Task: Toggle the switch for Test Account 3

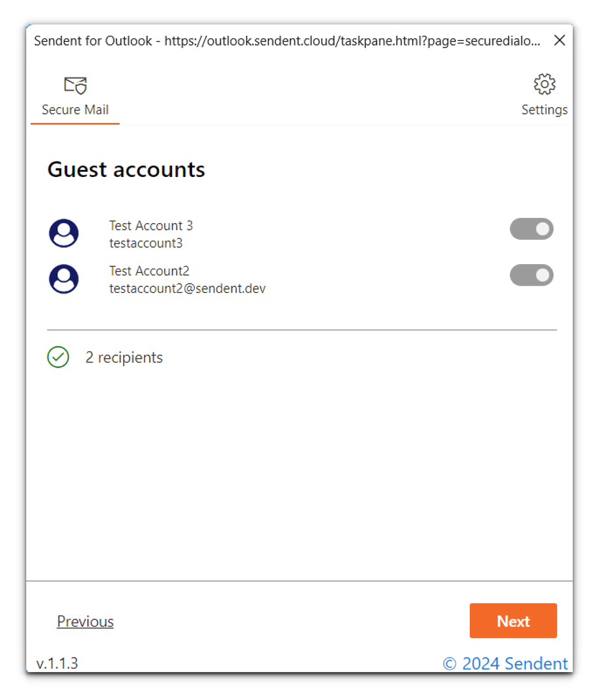Action: click(531, 229)
